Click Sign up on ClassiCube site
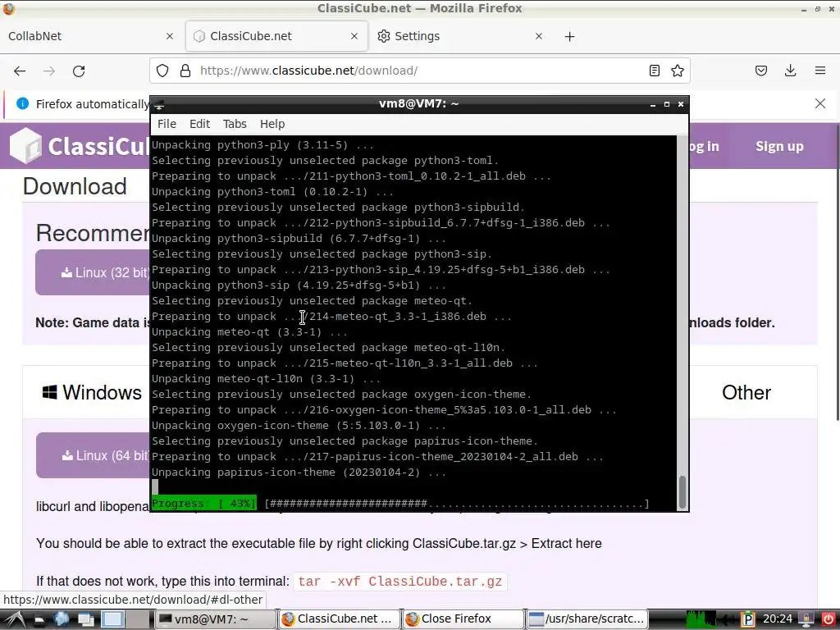This screenshot has width=840, height=630. pyautogui.click(x=779, y=146)
